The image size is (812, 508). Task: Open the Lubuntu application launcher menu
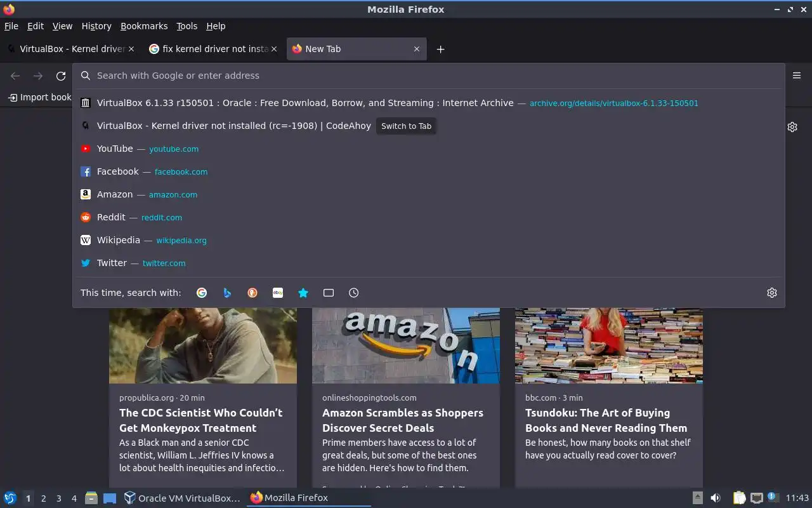coord(10,498)
